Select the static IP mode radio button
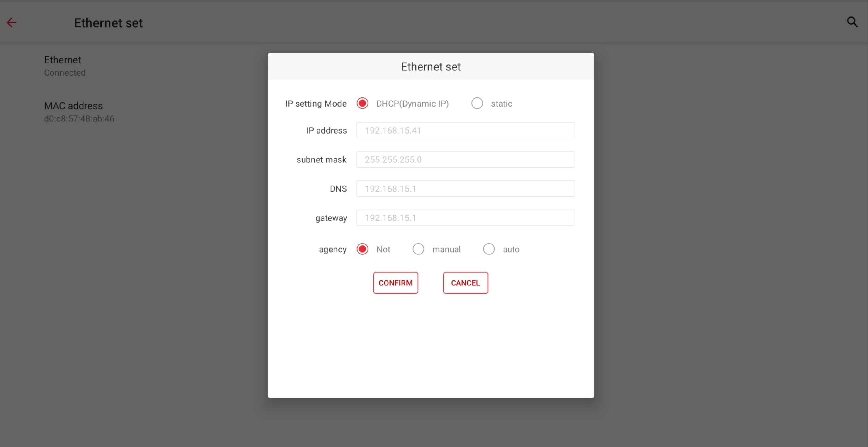Screen dimensions: 868x447 (477, 103)
